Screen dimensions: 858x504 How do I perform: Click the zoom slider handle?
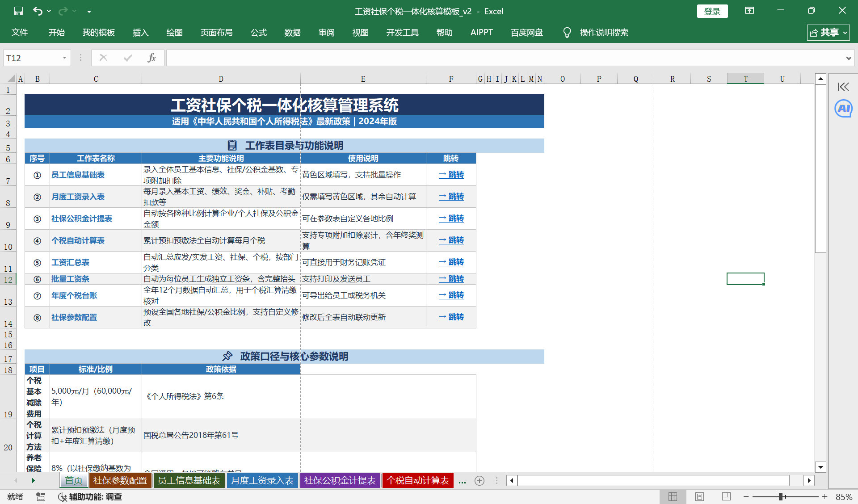[x=781, y=496]
